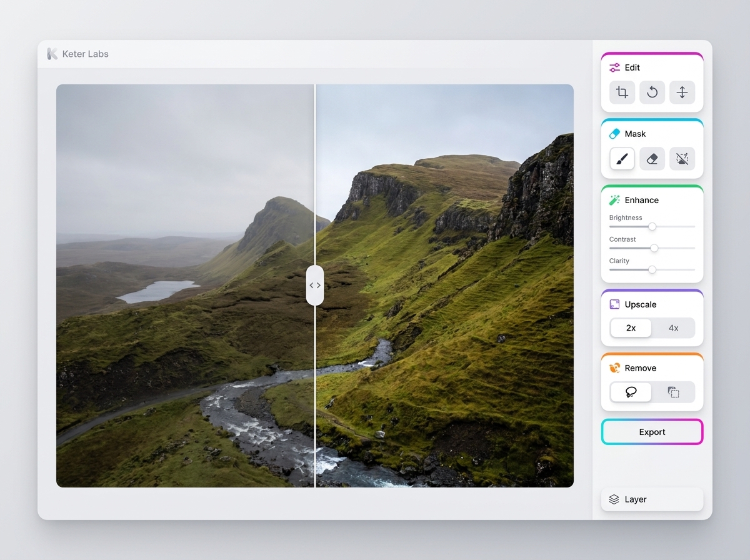
Task: Click the Clarity slider handle
Action: tap(652, 270)
